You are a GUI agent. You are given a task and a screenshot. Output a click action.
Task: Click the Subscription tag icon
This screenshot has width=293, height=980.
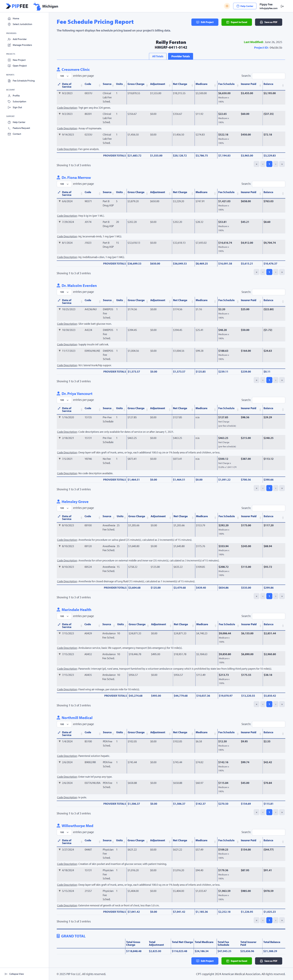pos(9,102)
